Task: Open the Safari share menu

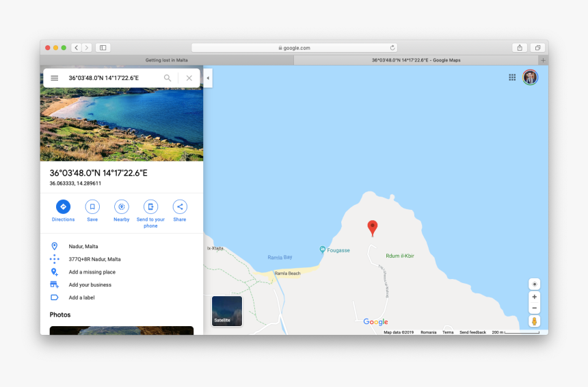Action: (520, 48)
